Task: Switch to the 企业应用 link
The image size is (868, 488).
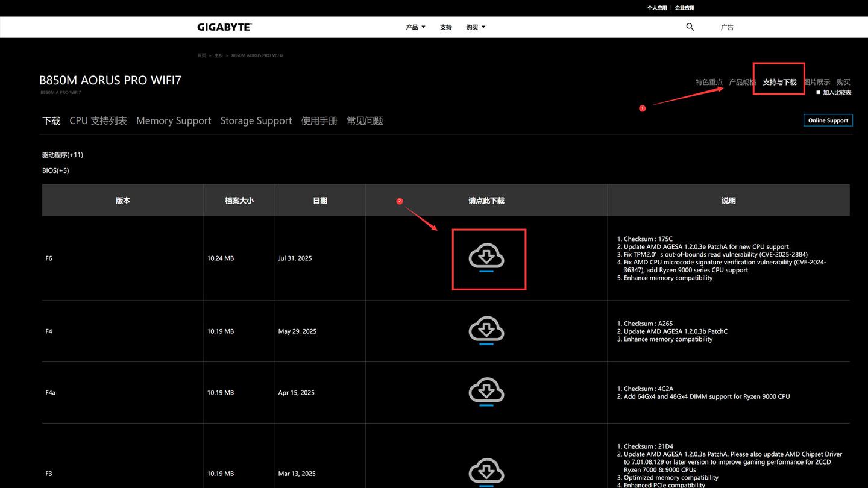Action: [x=685, y=8]
